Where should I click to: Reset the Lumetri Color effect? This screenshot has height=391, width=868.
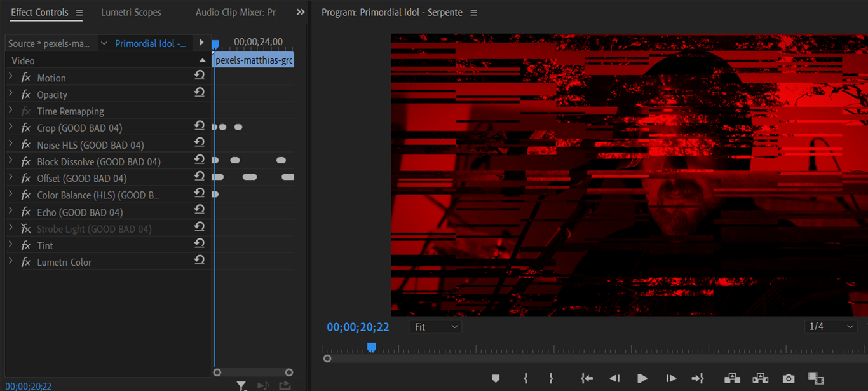200,259
